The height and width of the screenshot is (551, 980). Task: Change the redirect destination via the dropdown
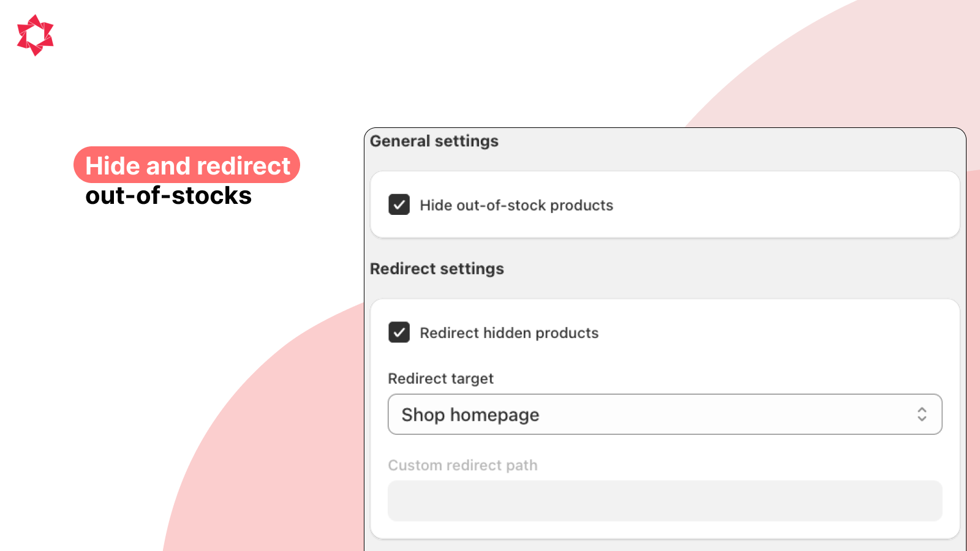pyautogui.click(x=665, y=414)
